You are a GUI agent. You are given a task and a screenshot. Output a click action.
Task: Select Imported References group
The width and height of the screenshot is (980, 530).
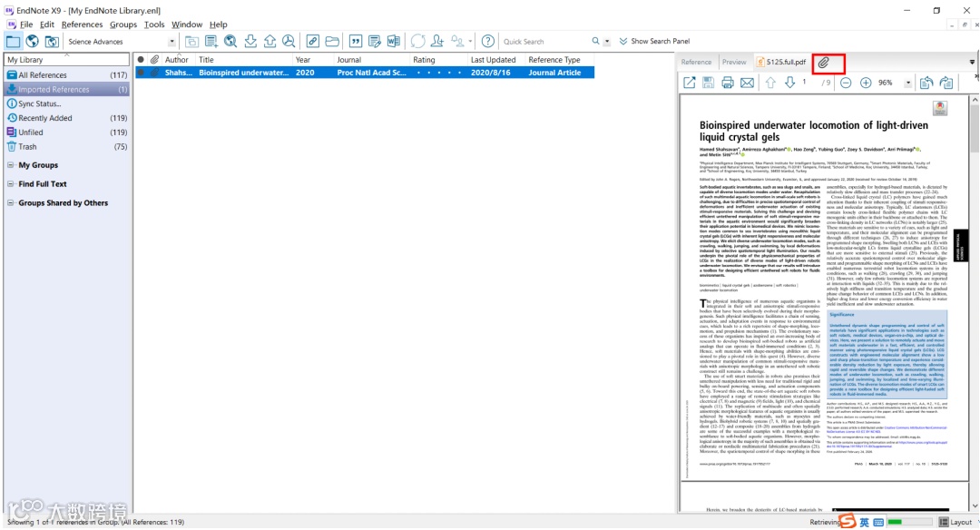coord(67,89)
